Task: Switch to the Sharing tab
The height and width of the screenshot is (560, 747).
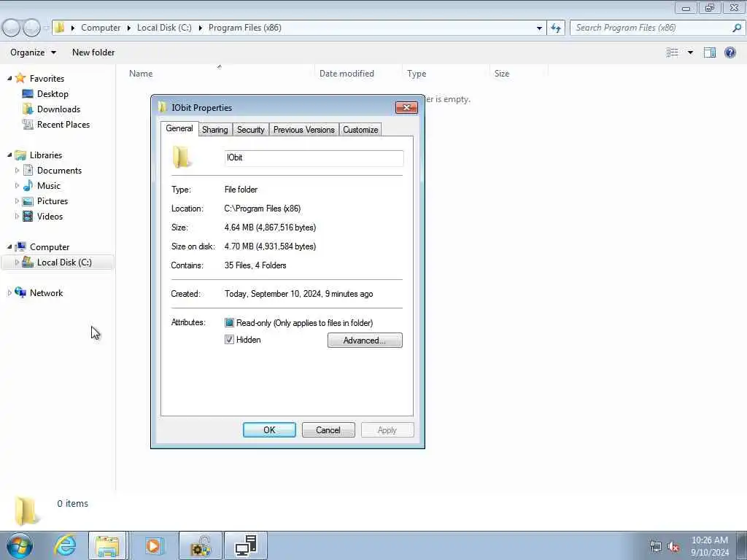Action: [x=215, y=130]
